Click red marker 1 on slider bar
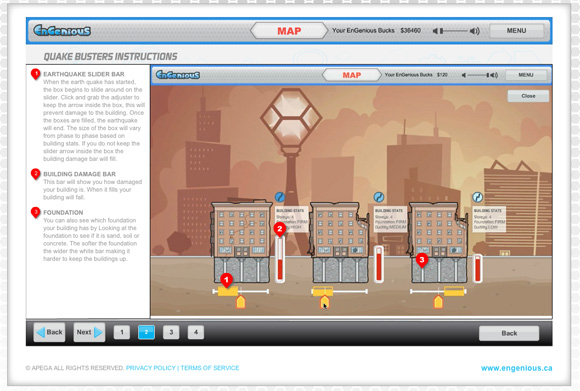The image size is (580, 391). click(226, 280)
